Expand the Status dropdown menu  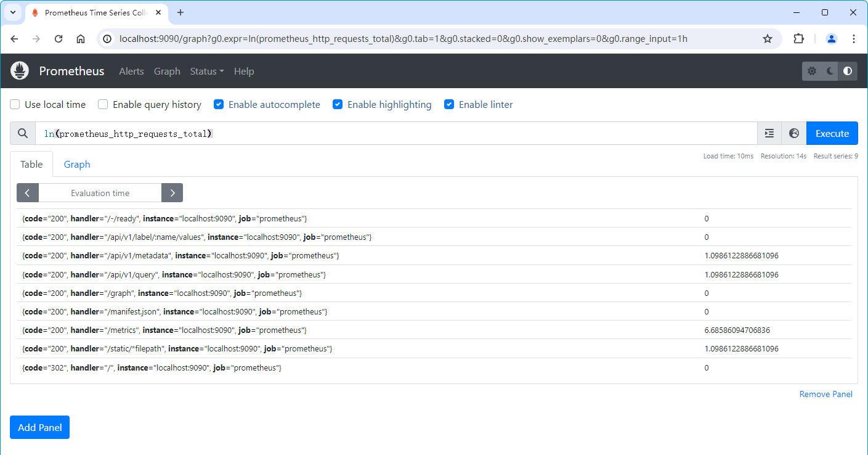pyautogui.click(x=207, y=71)
